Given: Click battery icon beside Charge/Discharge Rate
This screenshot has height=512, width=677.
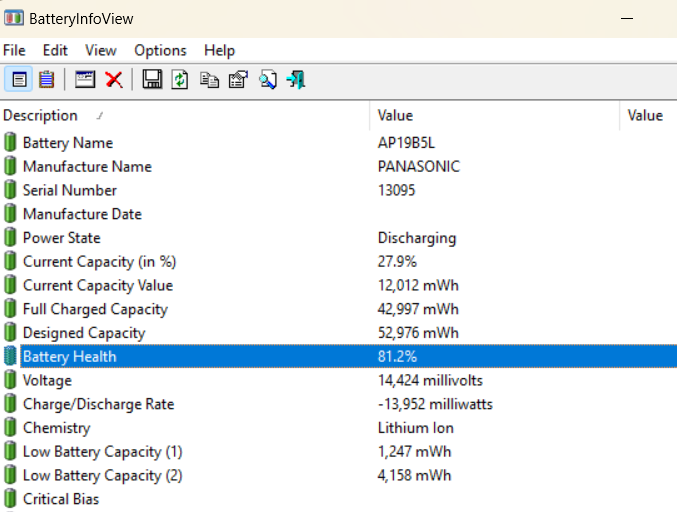Looking at the screenshot, I should (10, 404).
